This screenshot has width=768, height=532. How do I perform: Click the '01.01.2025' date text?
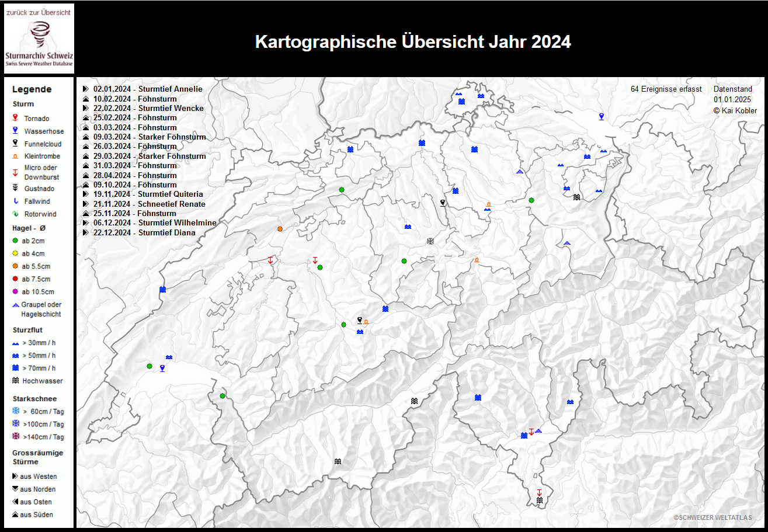pyautogui.click(x=731, y=100)
